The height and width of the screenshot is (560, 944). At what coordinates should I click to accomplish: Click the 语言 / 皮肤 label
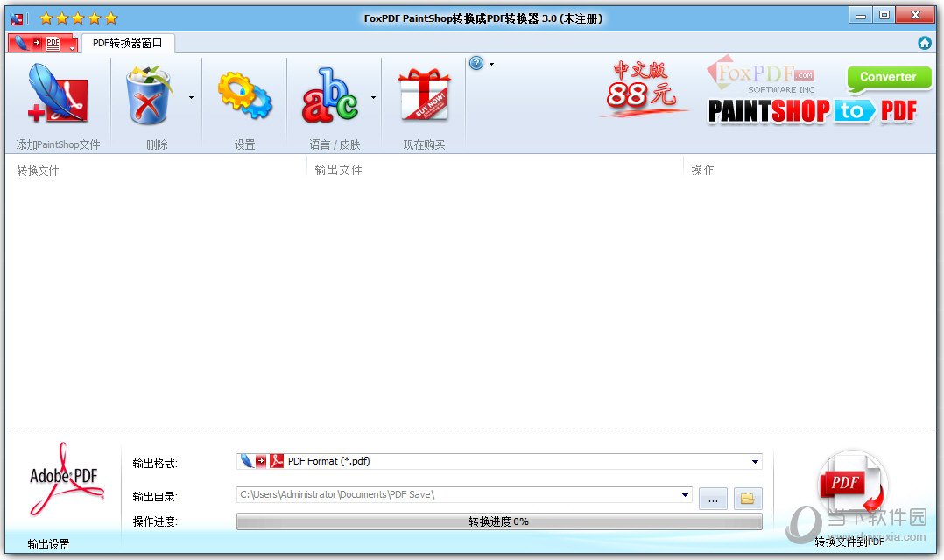tap(335, 144)
